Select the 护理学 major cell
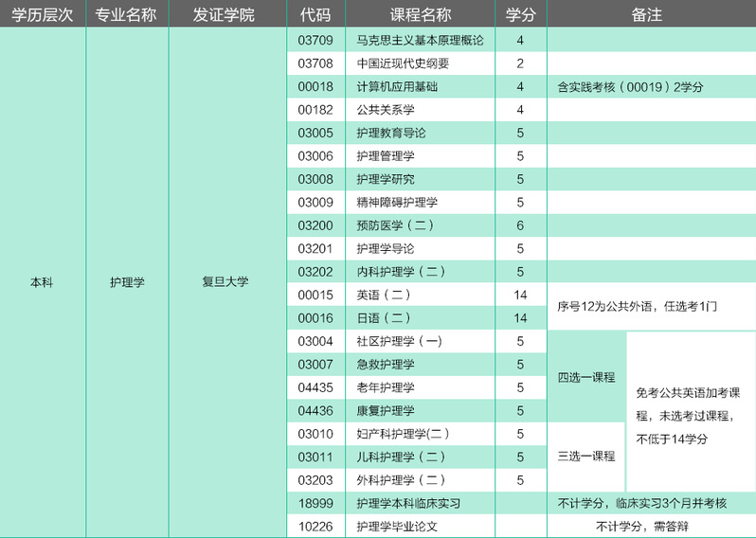The image size is (756, 538). 127,282
